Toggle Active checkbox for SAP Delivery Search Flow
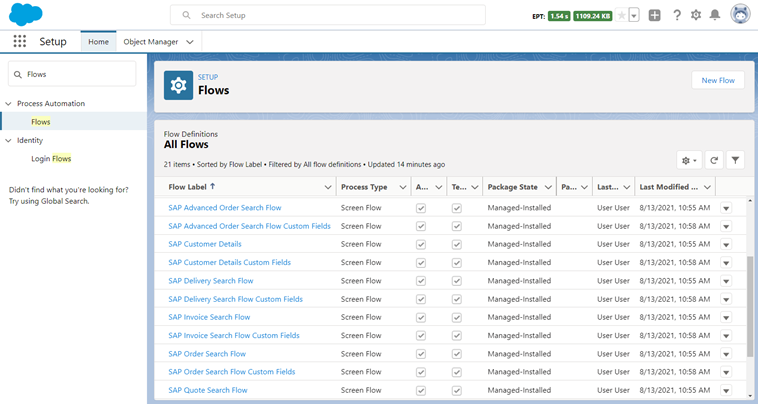758x404 pixels. [x=421, y=281]
